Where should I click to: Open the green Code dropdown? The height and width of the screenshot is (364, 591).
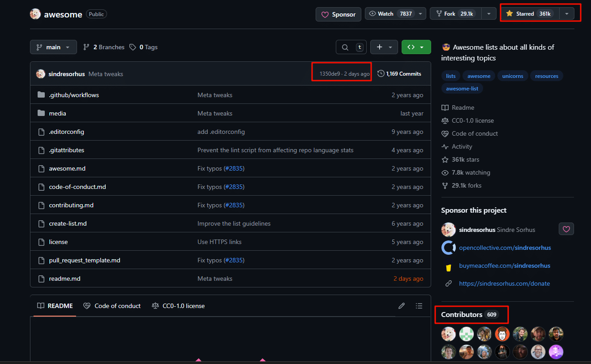416,47
